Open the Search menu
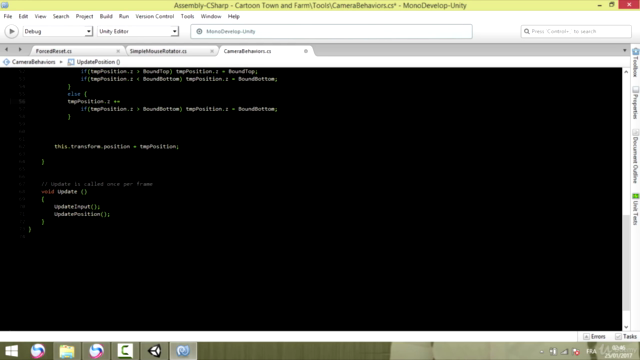640x360 pixels. [61, 16]
